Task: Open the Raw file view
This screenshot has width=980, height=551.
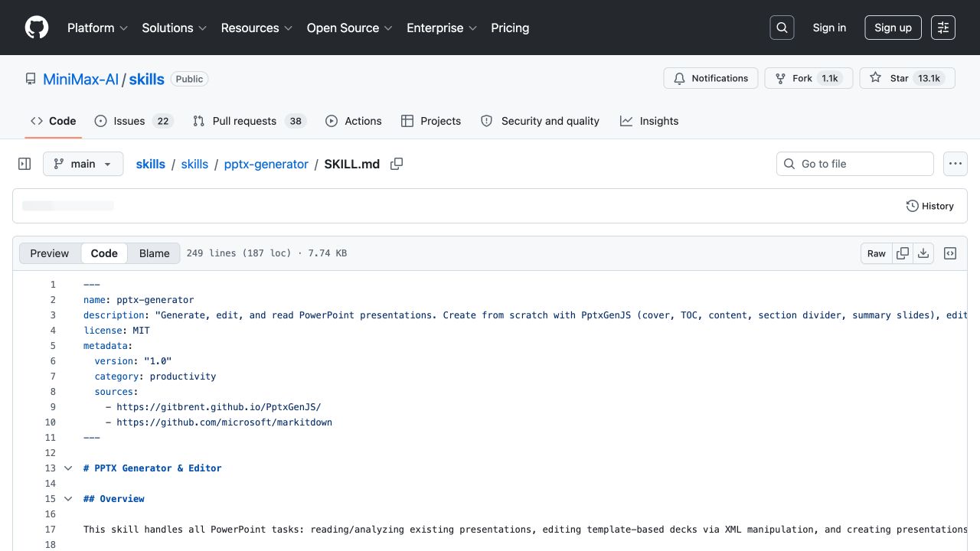Action: click(x=877, y=253)
